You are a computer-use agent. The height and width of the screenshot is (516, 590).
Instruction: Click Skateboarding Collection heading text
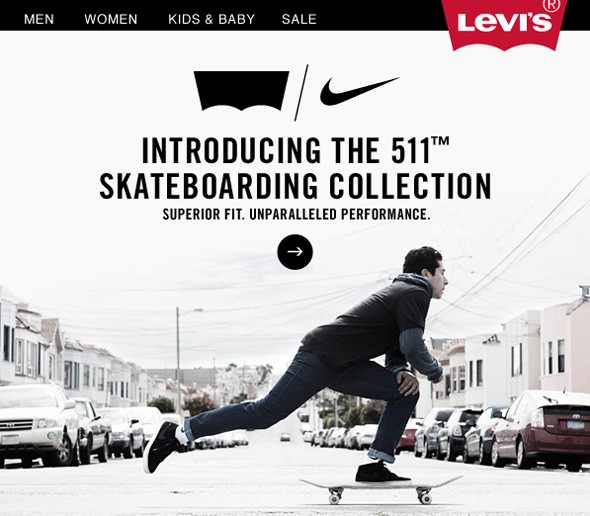[x=295, y=186]
